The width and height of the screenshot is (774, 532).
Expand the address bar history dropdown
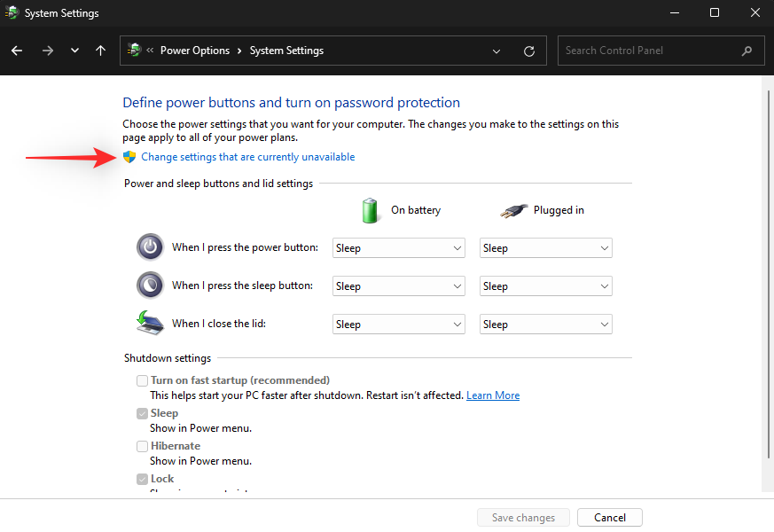click(x=496, y=51)
